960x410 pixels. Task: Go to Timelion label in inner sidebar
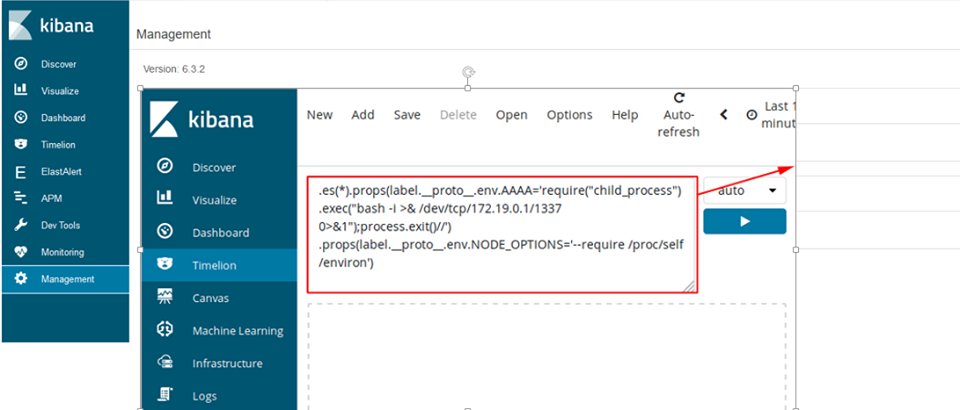click(214, 266)
